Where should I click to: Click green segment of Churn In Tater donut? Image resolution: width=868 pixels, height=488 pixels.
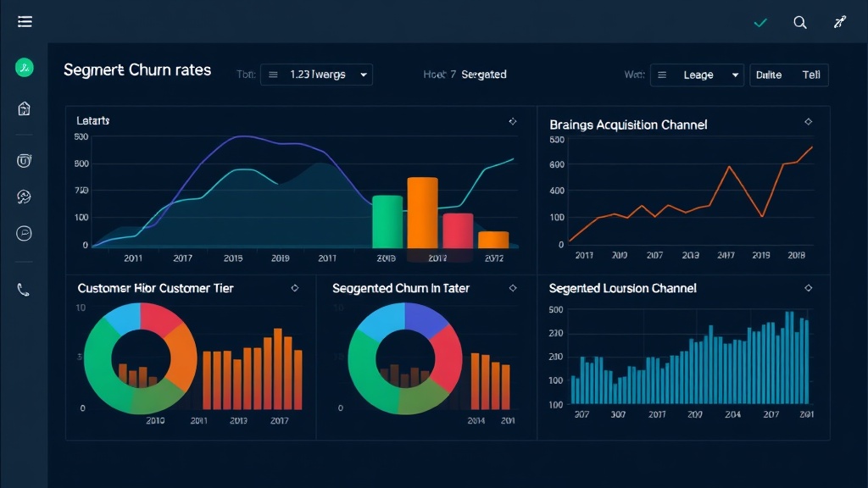point(363,371)
